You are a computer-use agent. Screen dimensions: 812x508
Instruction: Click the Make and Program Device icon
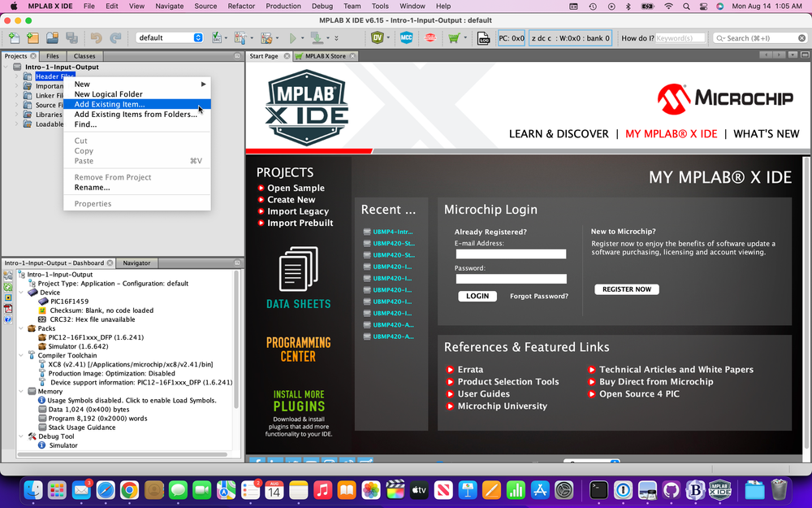(315, 37)
